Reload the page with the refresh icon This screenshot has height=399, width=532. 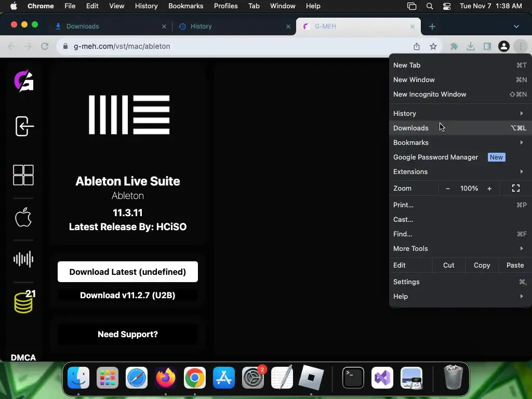click(x=45, y=46)
